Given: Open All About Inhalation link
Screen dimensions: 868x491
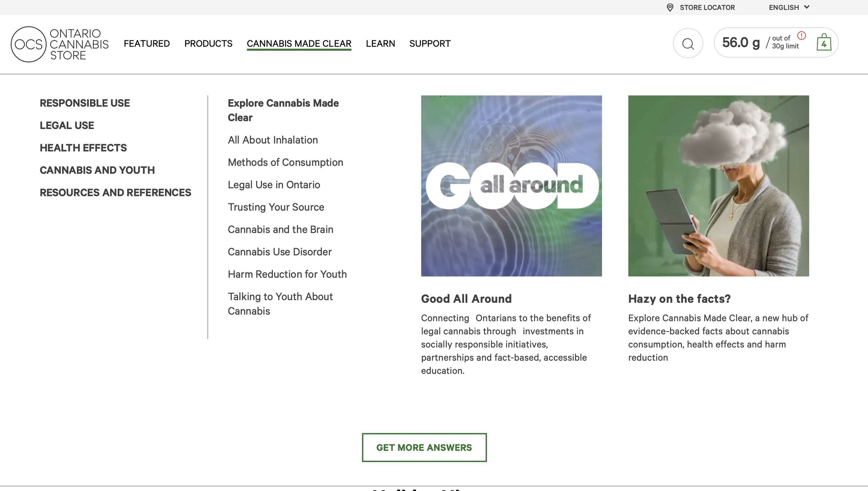Looking at the screenshot, I should [x=273, y=140].
